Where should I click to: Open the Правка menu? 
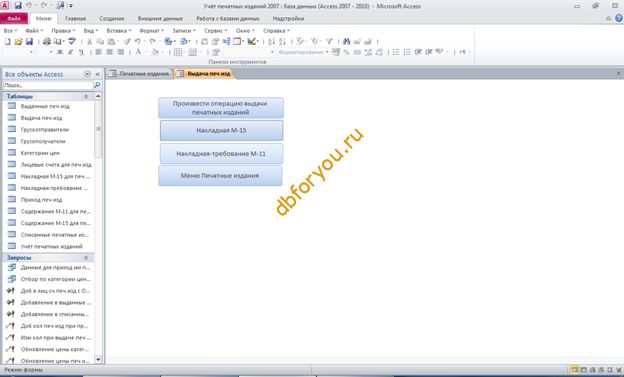coord(63,31)
